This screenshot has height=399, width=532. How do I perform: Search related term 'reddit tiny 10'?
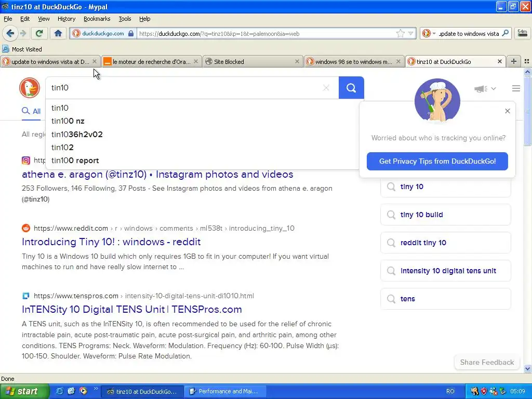tap(445, 243)
